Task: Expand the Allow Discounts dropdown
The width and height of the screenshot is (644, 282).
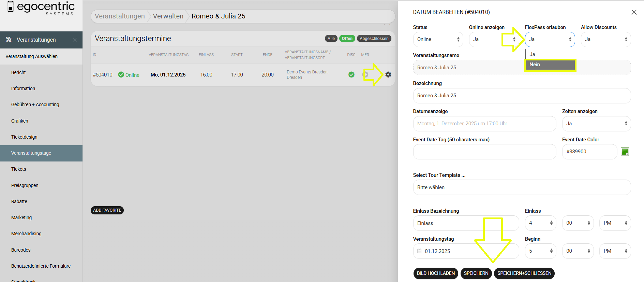Action: coord(605,39)
